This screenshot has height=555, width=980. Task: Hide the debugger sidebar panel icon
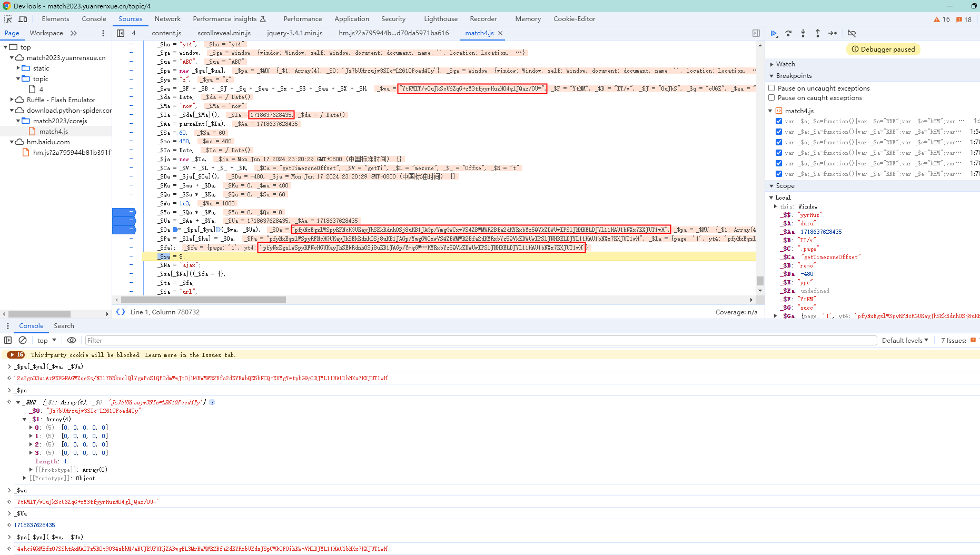(x=756, y=33)
